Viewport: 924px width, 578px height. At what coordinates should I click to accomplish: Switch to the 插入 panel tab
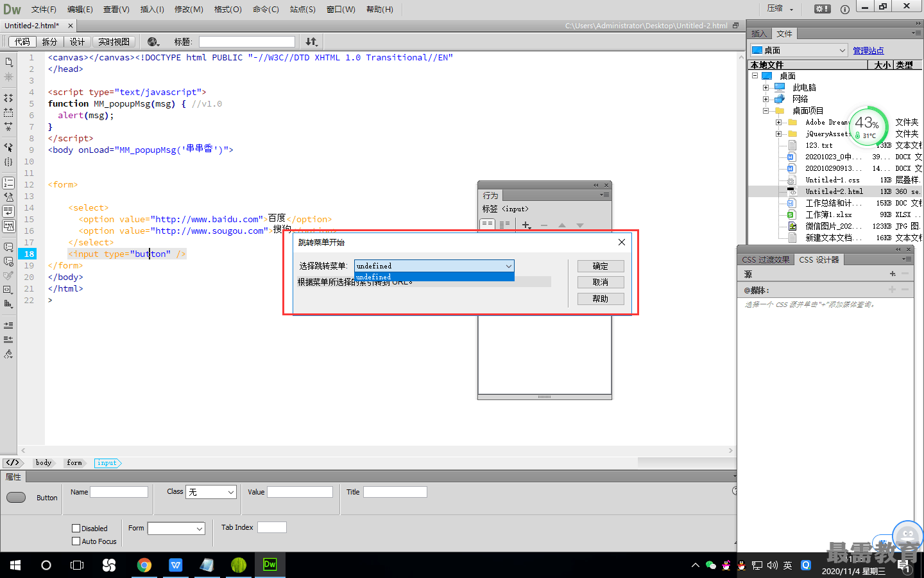pos(759,33)
